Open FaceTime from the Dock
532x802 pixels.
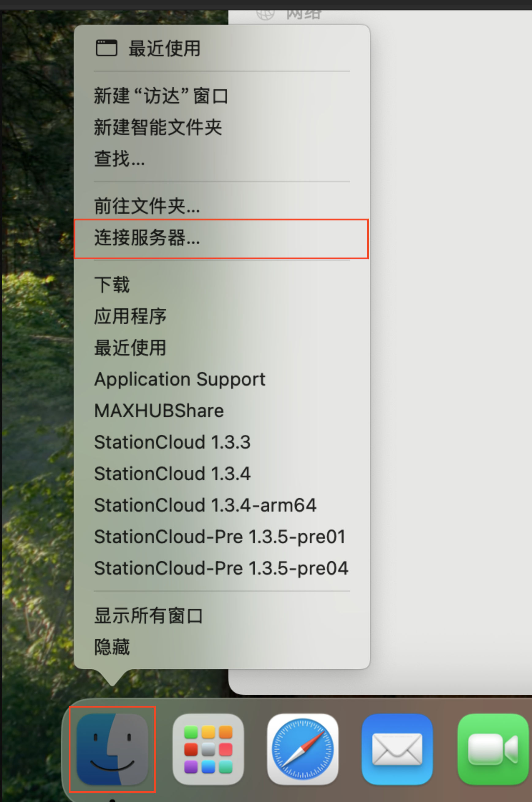point(493,749)
